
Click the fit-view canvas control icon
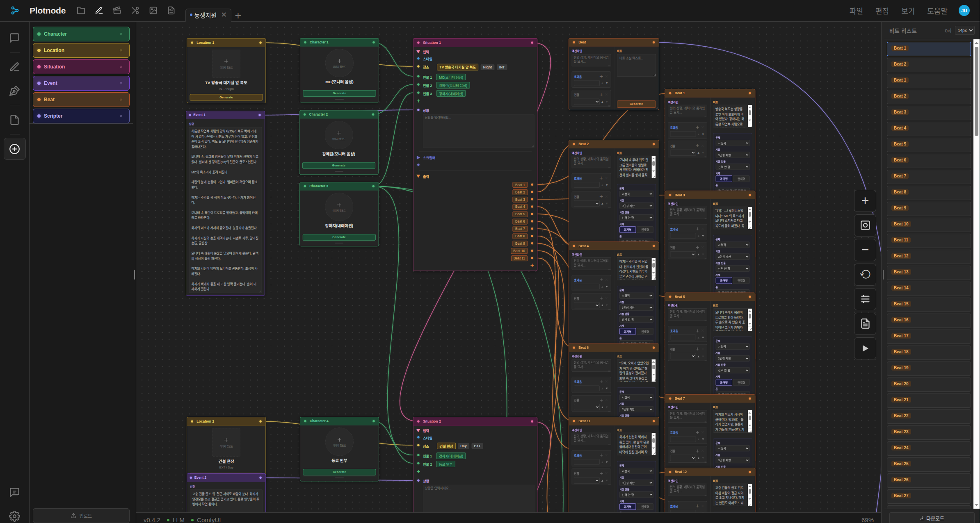(865, 225)
